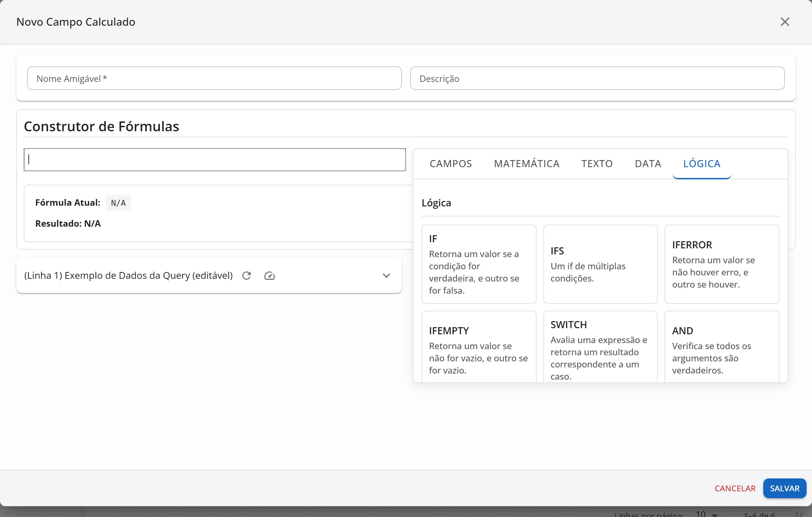Open rows-per-page dropdown in background window
The image size is (812, 517).
[x=707, y=514]
